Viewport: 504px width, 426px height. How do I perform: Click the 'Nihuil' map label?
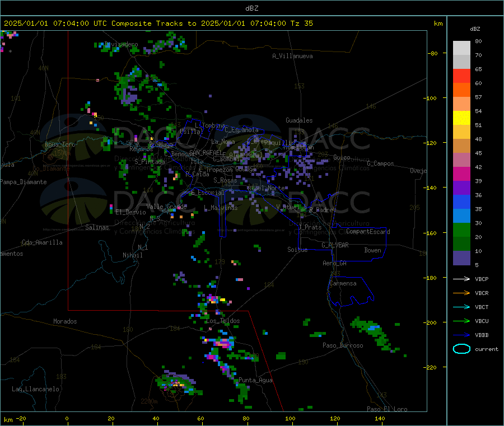click(x=132, y=255)
